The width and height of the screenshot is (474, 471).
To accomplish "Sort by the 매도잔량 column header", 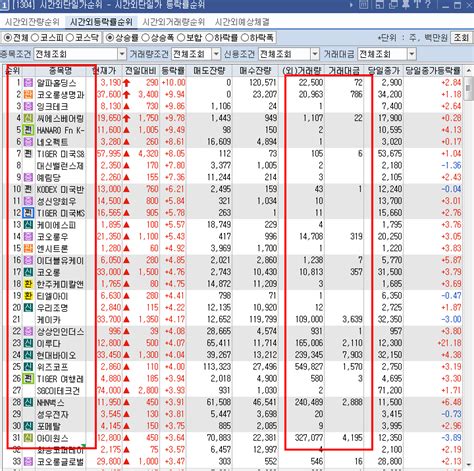I will [209, 71].
